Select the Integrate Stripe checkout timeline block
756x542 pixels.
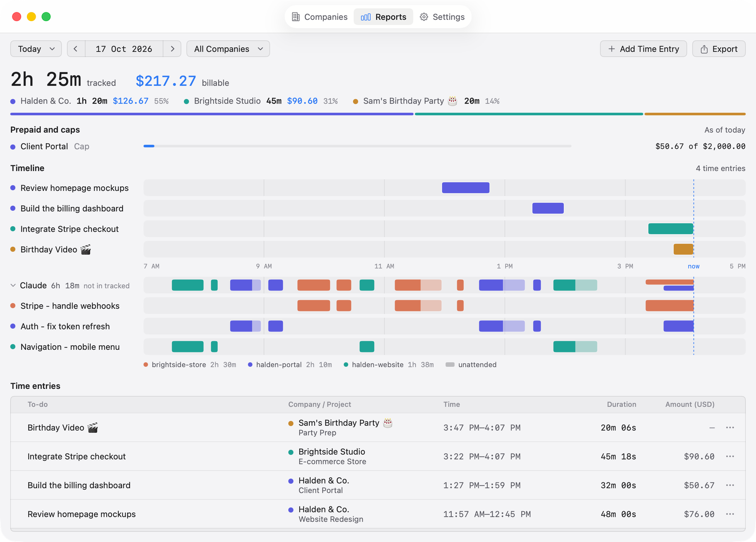tap(671, 229)
